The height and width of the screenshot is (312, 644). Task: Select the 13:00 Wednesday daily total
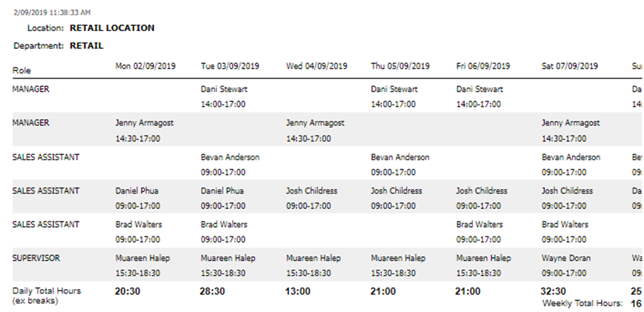(298, 292)
